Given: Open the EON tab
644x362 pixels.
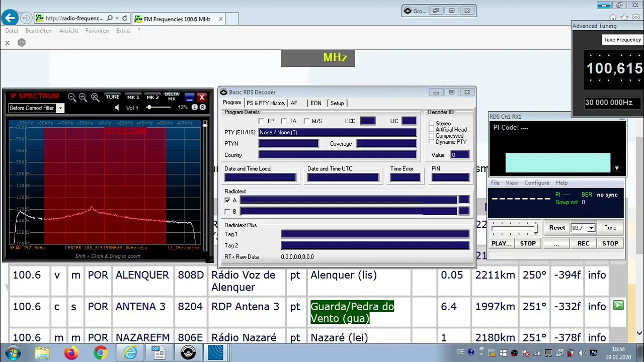Looking at the screenshot, I should [316, 103].
